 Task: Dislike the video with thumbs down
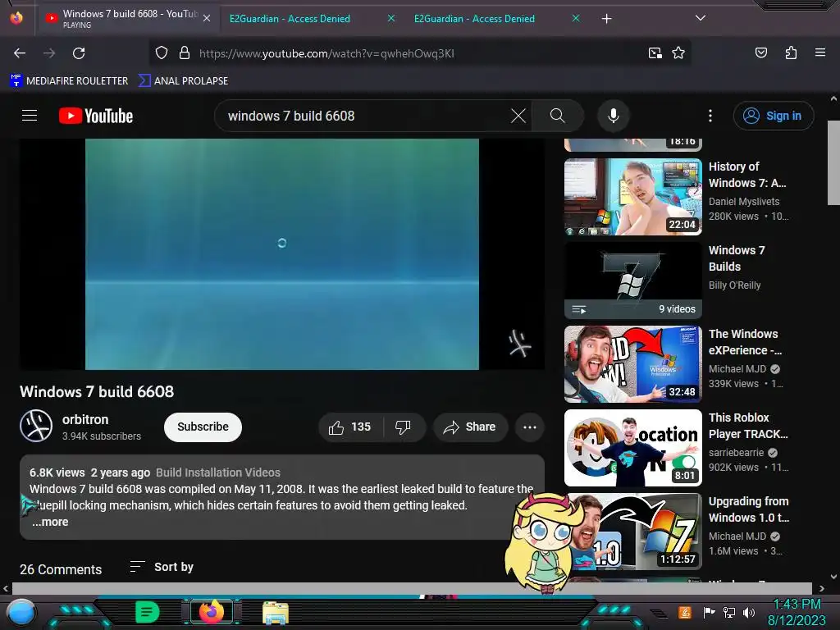click(404, 427)
